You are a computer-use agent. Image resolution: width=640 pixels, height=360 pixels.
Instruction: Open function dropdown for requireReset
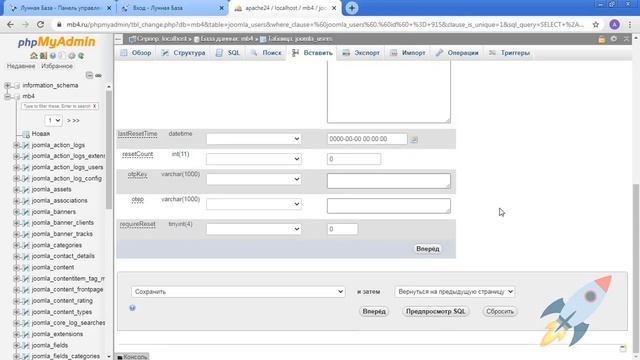click(253, 229)
